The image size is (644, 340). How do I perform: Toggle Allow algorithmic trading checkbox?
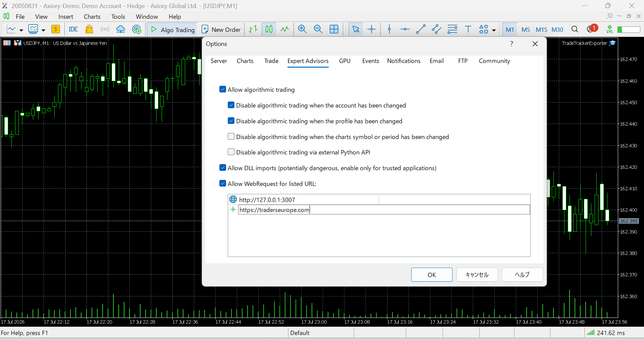tap(223, 89)
